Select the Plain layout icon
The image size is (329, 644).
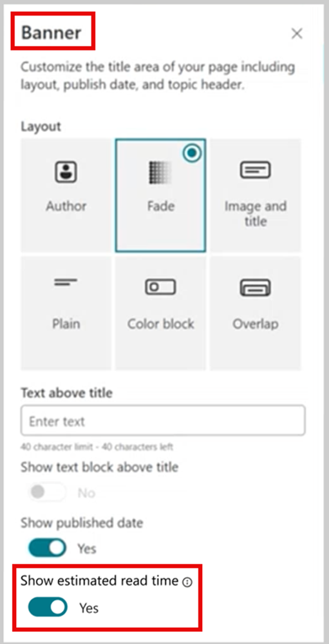point(66,282)
